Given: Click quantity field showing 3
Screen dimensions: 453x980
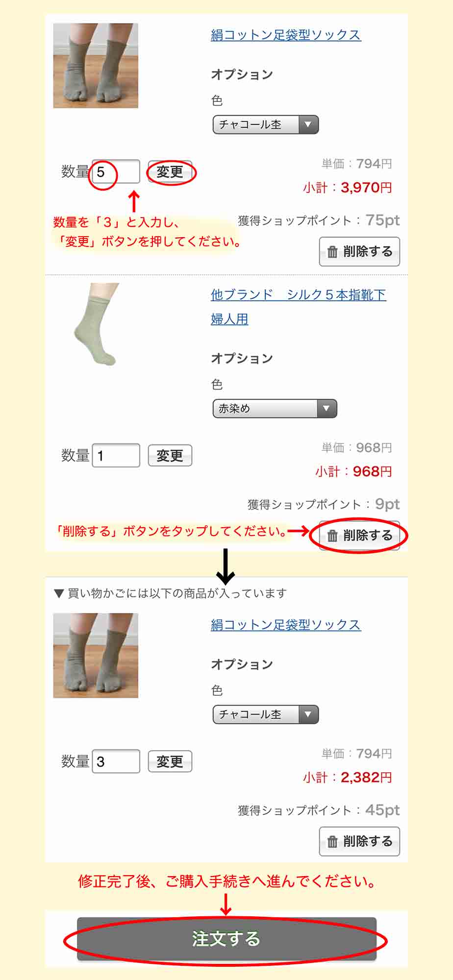Looking at the screenshot, I should [116, 761].
